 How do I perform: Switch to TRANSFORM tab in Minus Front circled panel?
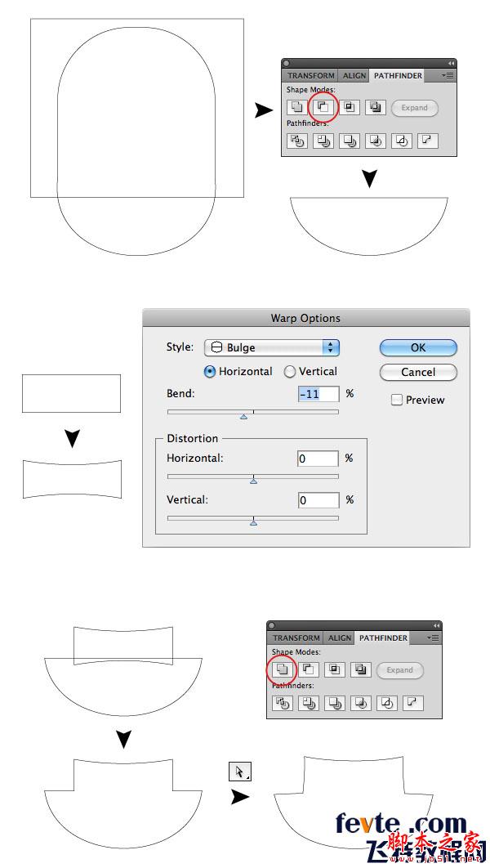[x=311, y=75]
